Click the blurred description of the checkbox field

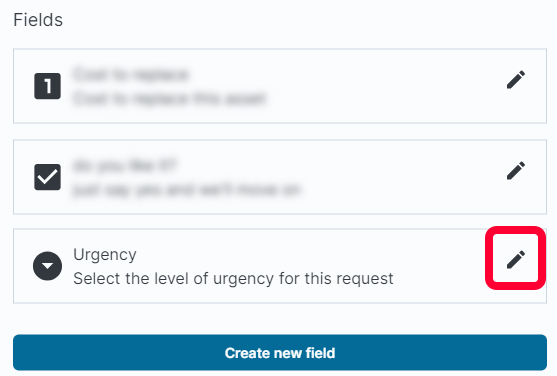(x=186, y=190)
